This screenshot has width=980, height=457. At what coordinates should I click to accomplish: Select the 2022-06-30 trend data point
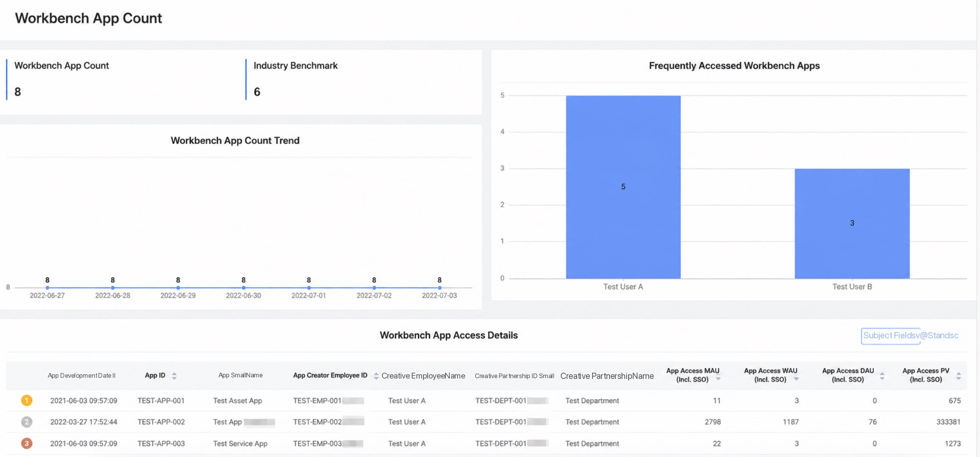click(x=243, y=288)
